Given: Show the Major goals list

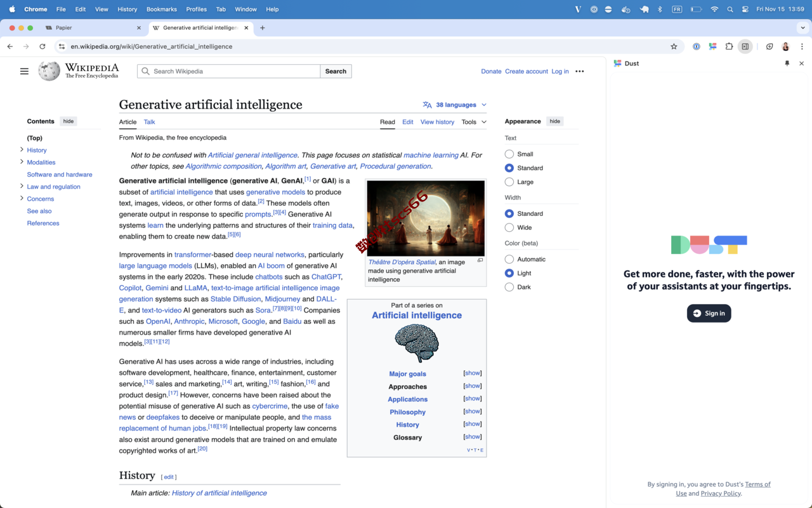Looking at the screenshot, I should pos(473,373).
